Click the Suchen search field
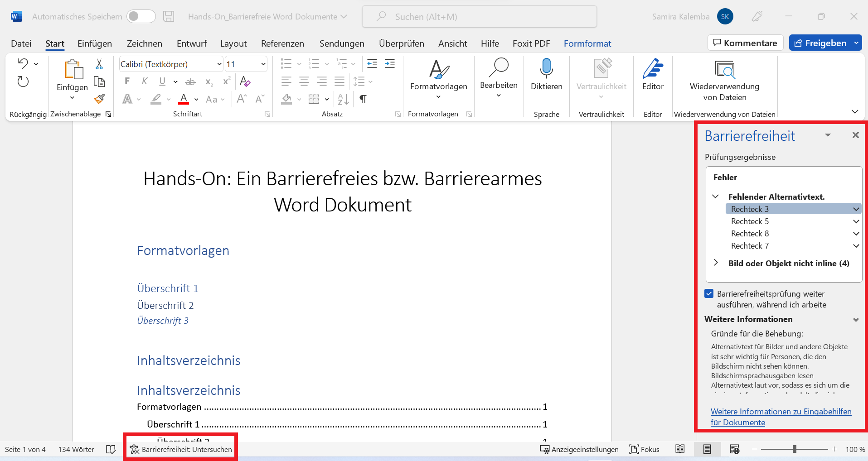This screenshot has height=461, width=868. (x=479, y=16)
